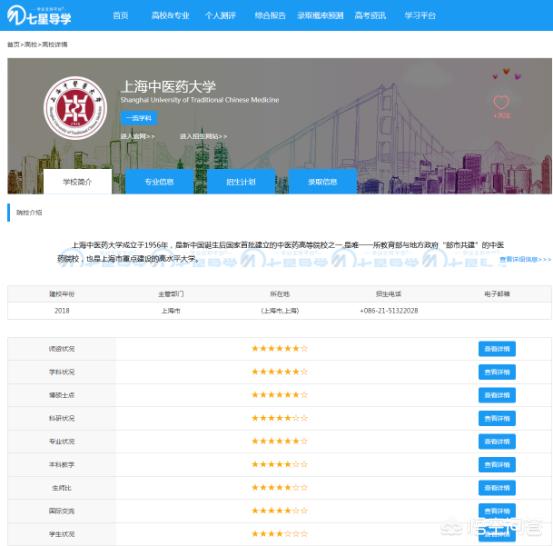The image size is (553, 546).
Task: Open 高考资讯 navigation item
Action: pyautogui.click(x=370, y=16)
